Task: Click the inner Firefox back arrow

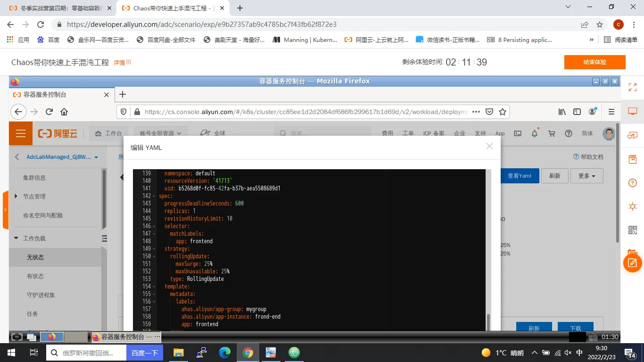Action: tap(18, 112)
